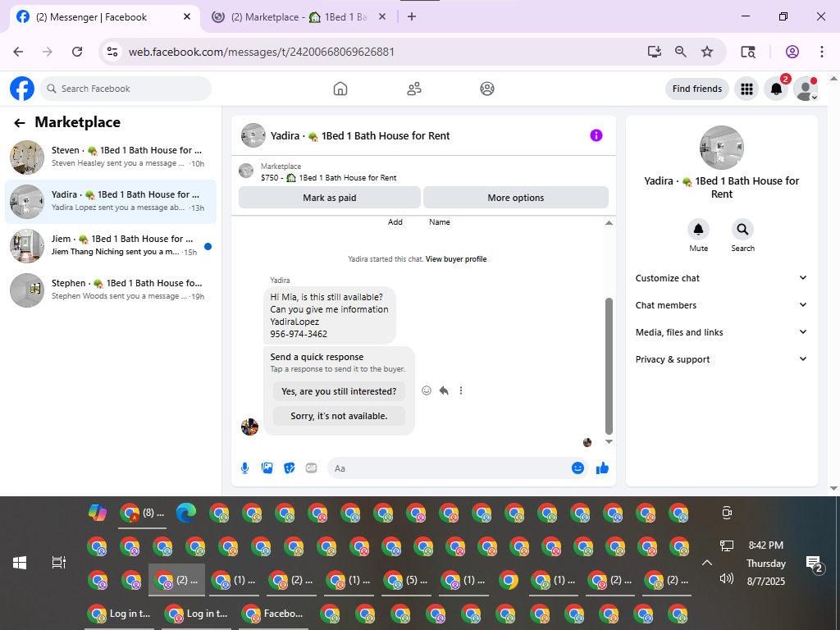840x630 pixels.
Task: Reload the Messenger page
Action: 77,52
